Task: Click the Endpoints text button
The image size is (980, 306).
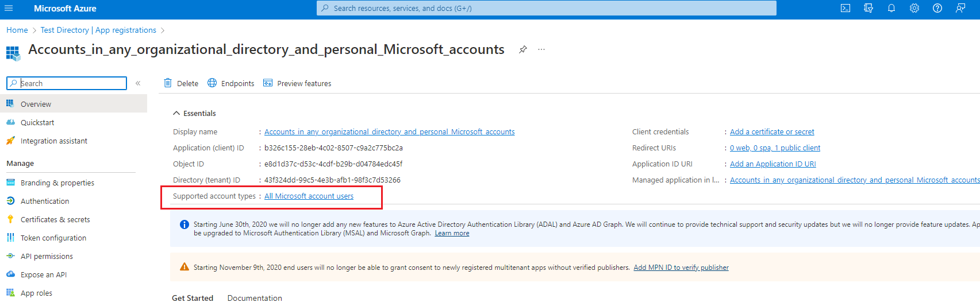Action: (x=237, y=83)
